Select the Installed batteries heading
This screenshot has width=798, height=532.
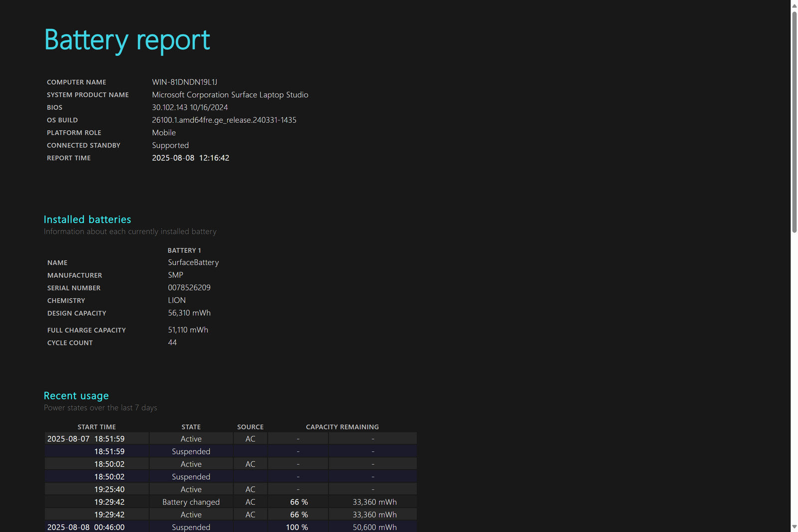coord(87,219)
